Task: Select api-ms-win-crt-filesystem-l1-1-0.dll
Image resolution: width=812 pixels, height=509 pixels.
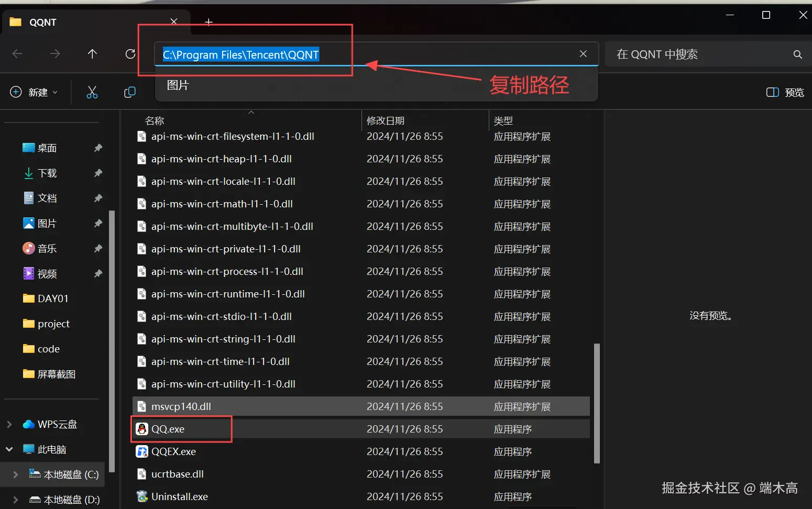Action: [x=361, y=137]
